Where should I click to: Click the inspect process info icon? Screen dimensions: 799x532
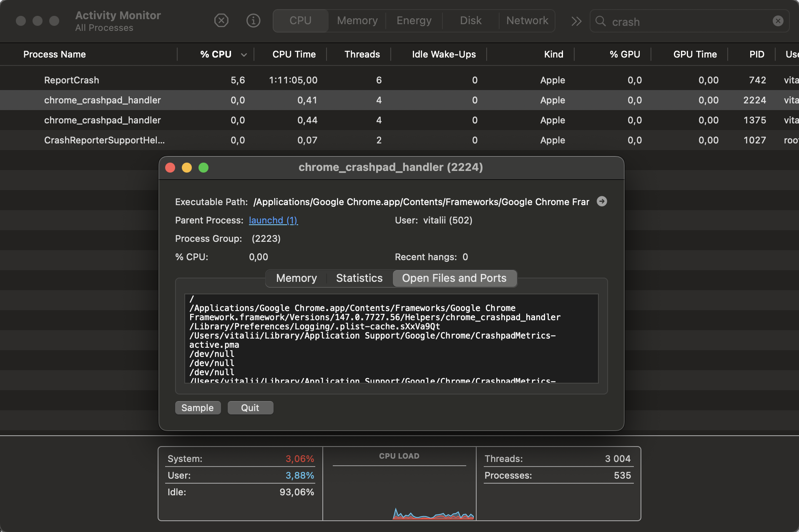tap(253, 20)
